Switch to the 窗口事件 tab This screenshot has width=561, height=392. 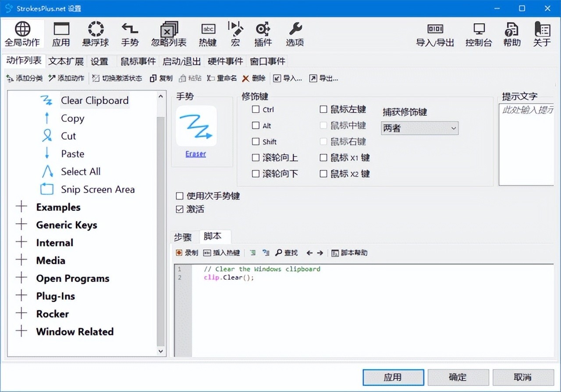268,61
